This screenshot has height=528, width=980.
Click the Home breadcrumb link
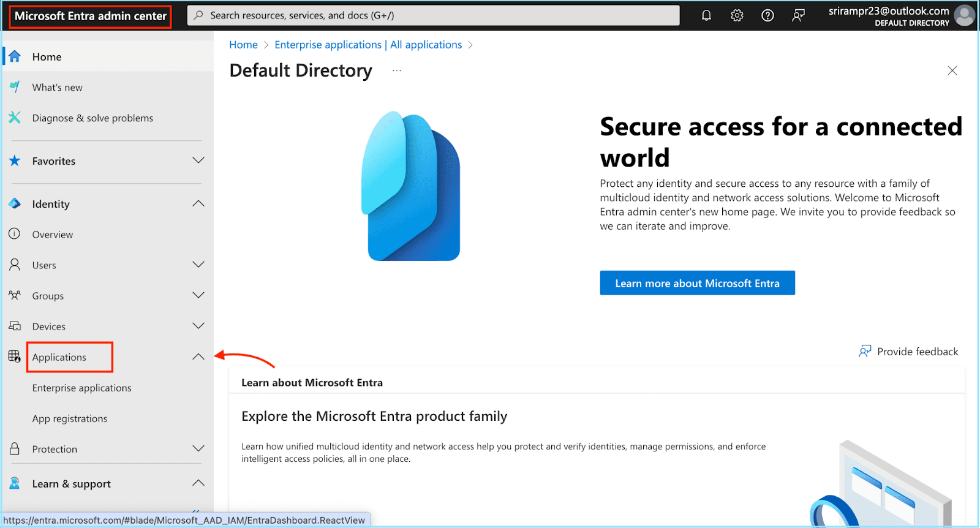243,45
